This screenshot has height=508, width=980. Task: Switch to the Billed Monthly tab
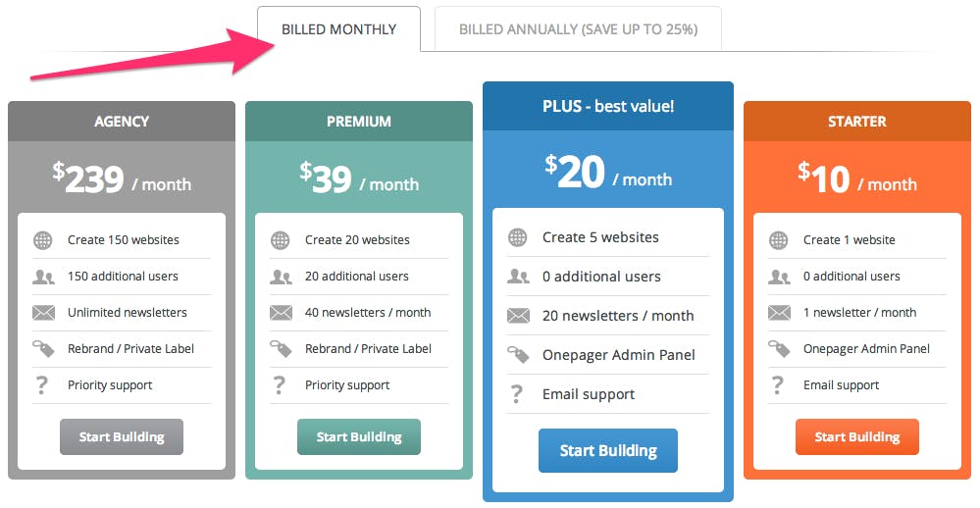pos(338,29)
